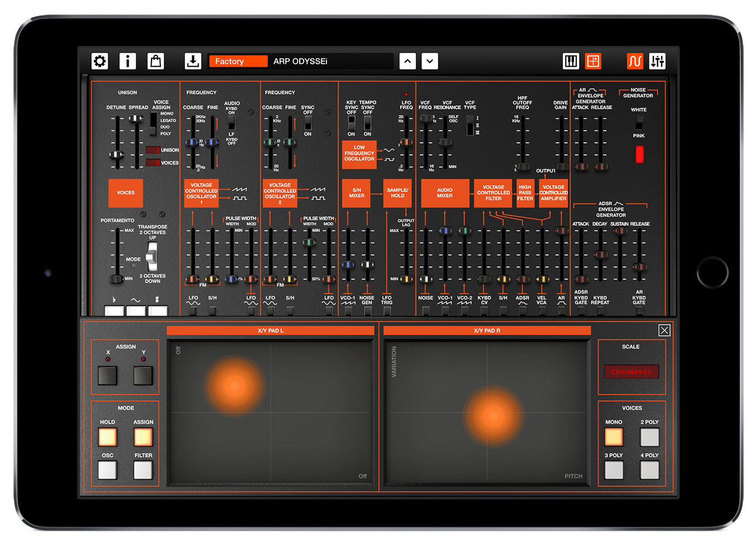Viewport: 756px width, 543px height.
Task: Tap the glowing ball on X/Y PAD R
Action: (493, 416)
